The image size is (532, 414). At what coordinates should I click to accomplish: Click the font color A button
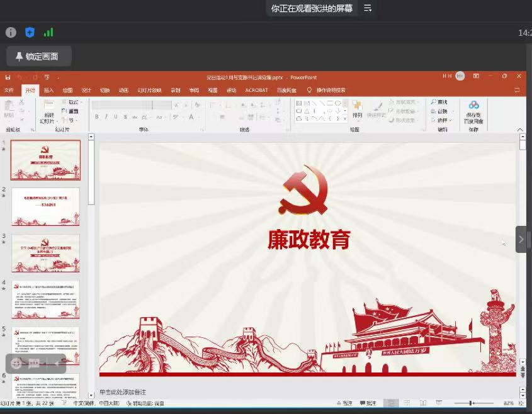tap(191, 117)
